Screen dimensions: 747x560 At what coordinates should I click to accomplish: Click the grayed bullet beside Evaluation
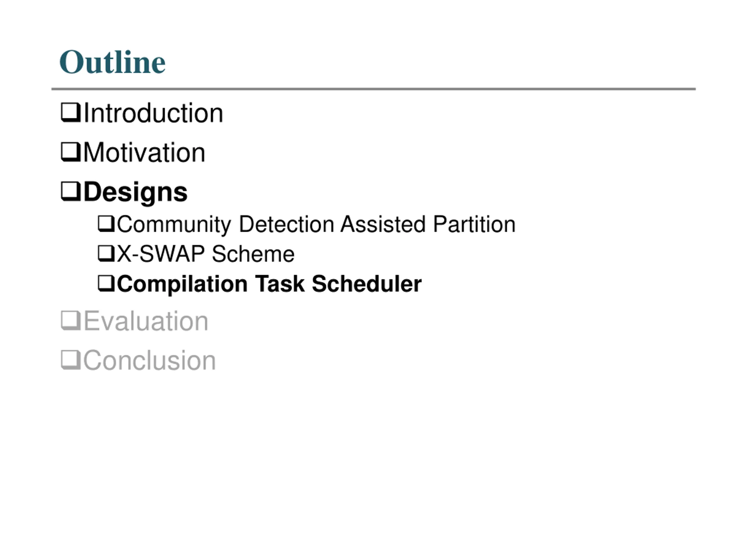tap(71, 321)
